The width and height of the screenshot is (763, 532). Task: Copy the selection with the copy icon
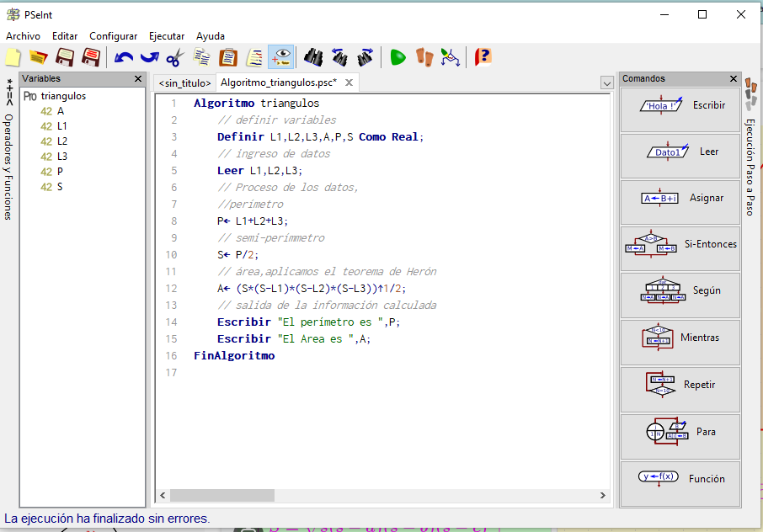click(201, 57)
